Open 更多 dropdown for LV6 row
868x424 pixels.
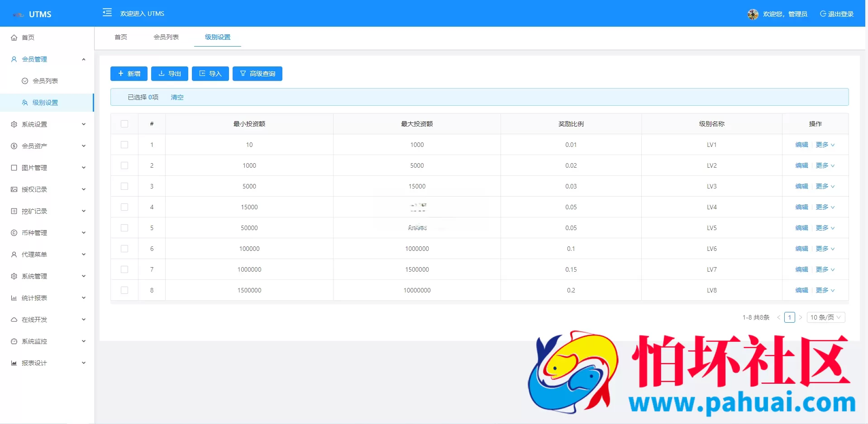[x=825, y=249]
